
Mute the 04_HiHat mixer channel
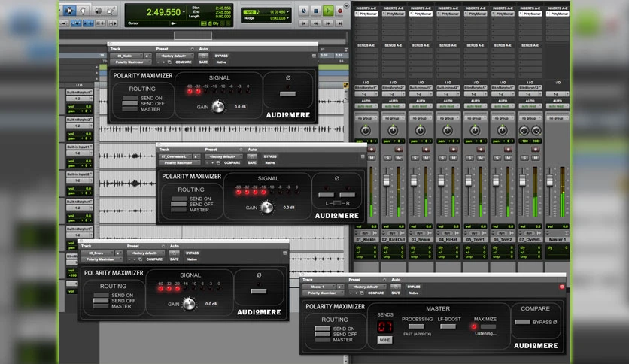[453, 159]
